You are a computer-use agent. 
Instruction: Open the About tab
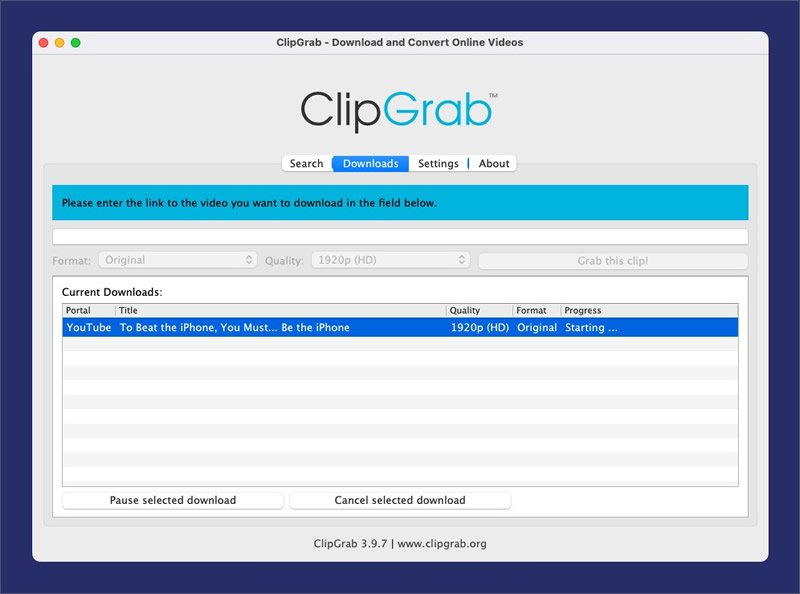[x=493, y=163]
